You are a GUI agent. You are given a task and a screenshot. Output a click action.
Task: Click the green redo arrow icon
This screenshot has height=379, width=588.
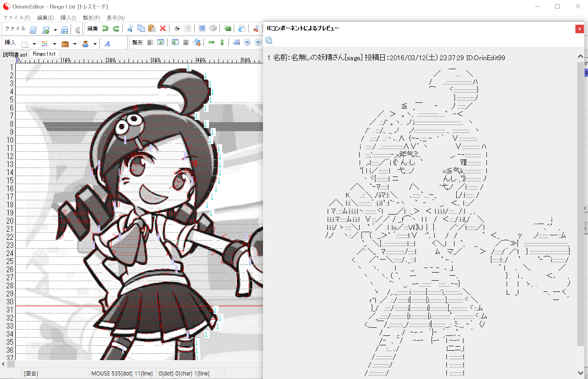click(x=116, y=29)
